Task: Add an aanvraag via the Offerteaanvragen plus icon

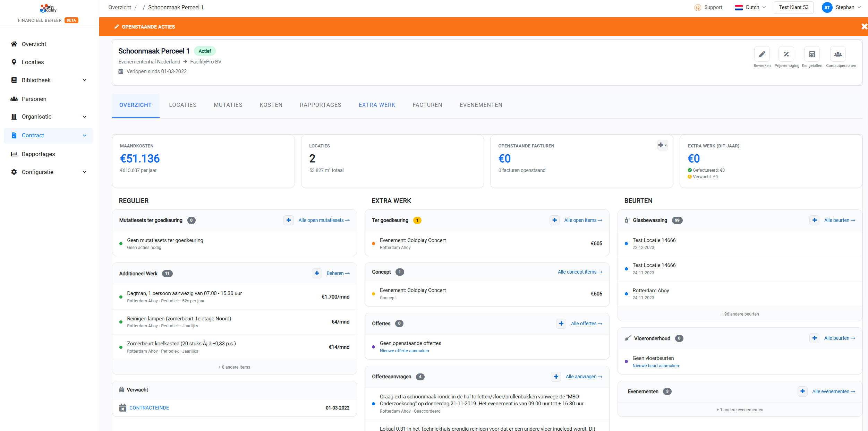Action: coord(556,377)
